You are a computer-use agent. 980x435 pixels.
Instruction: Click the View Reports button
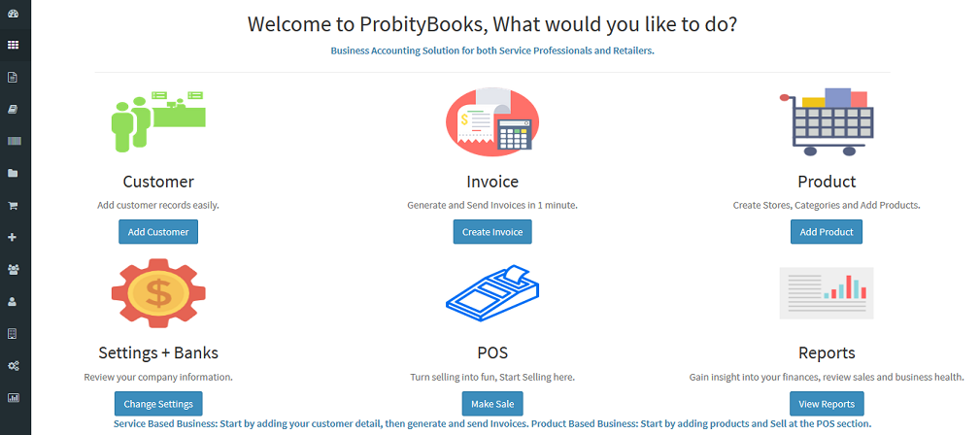tap(827, 404)
